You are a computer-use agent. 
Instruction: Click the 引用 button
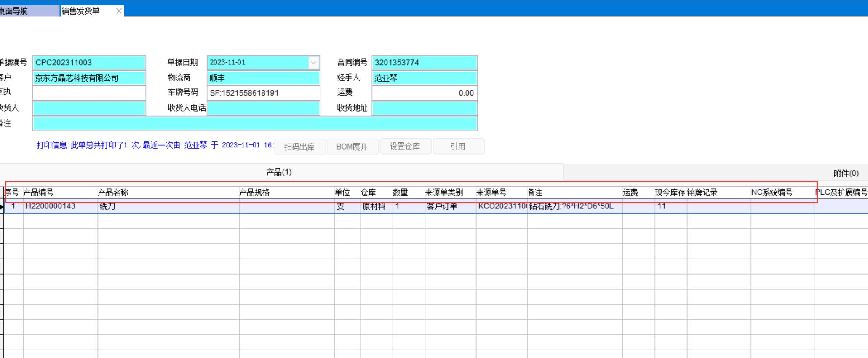point(458,147)
